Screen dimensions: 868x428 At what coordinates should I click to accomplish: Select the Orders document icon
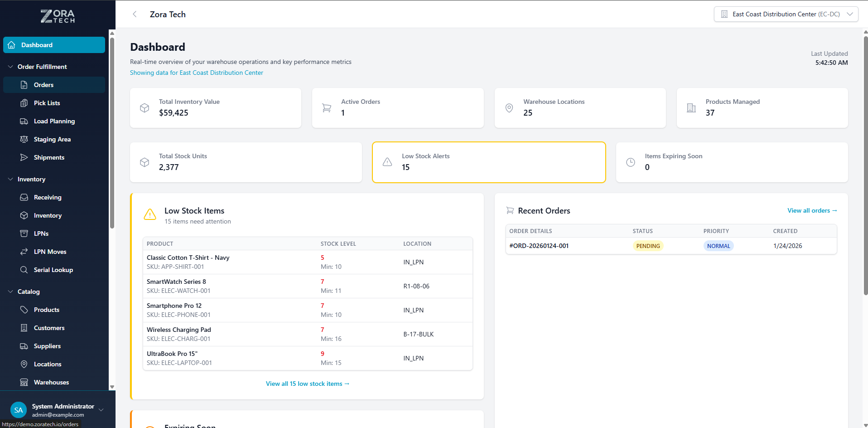(24, 85)
